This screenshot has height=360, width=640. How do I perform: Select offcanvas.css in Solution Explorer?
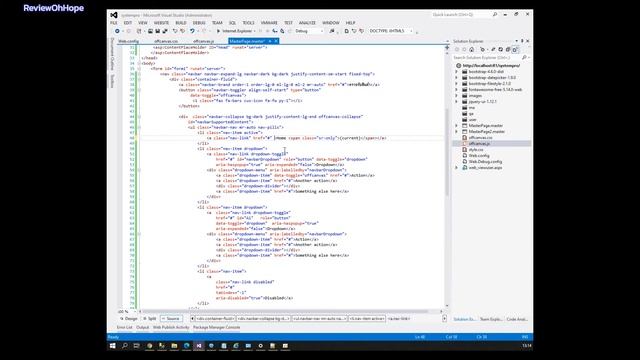click(480, 138)
